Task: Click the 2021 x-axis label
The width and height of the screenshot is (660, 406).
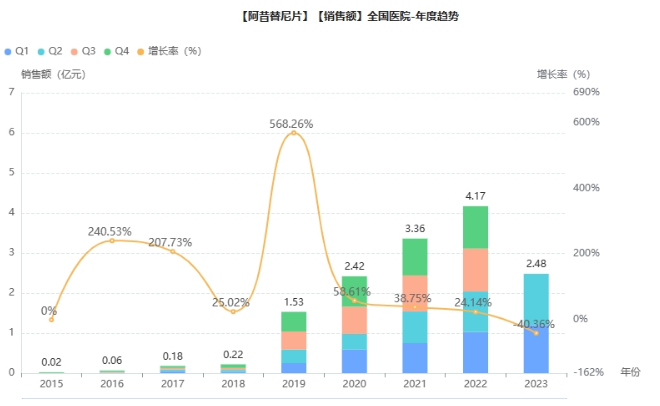Action: click(x=415, y=384)
